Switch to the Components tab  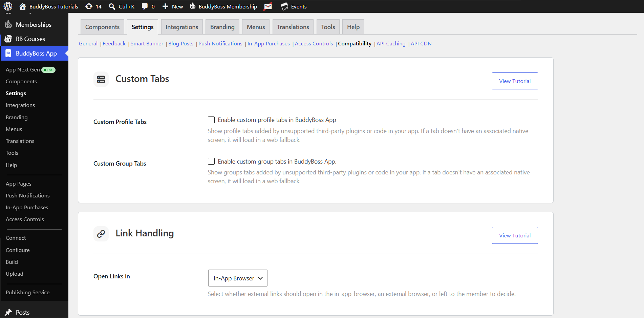click(x=102, y=27)
